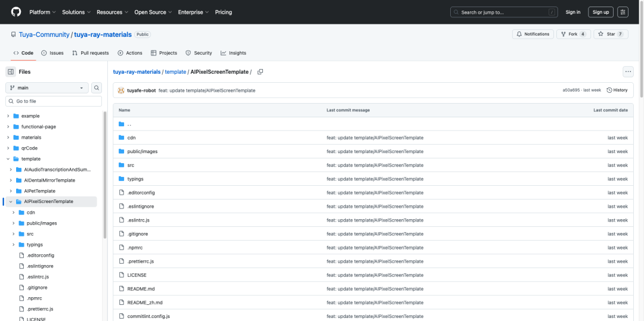The height and width of the screenshot is (321, 644).
Task: Collapse the file tree panel icon
Action: 11,72
